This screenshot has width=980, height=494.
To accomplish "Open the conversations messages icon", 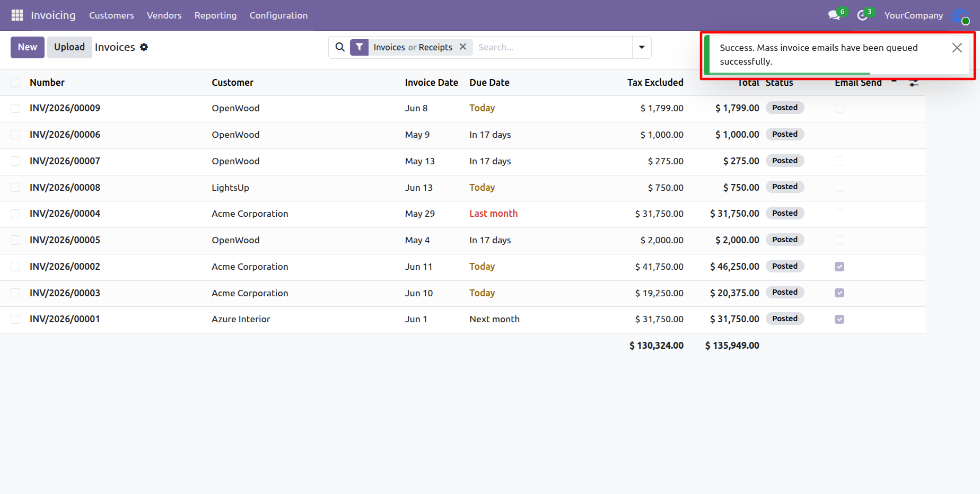I will (x=834, y=15).
